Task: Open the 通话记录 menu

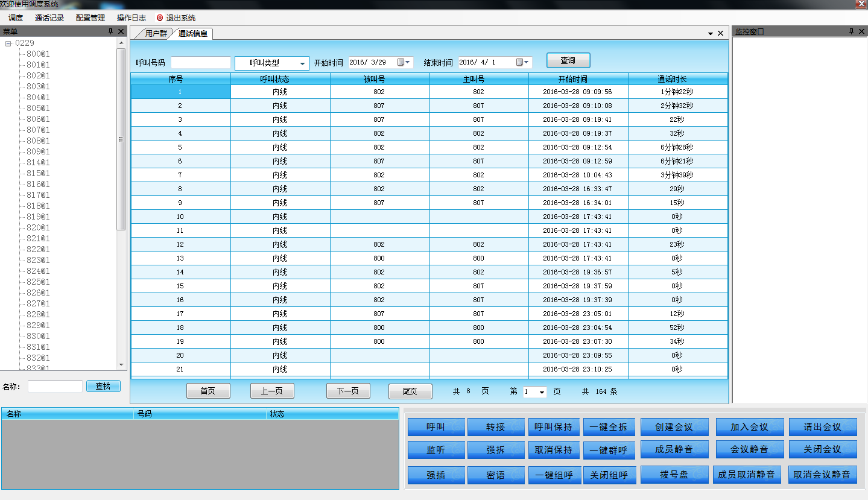Action: coord(49,18)
